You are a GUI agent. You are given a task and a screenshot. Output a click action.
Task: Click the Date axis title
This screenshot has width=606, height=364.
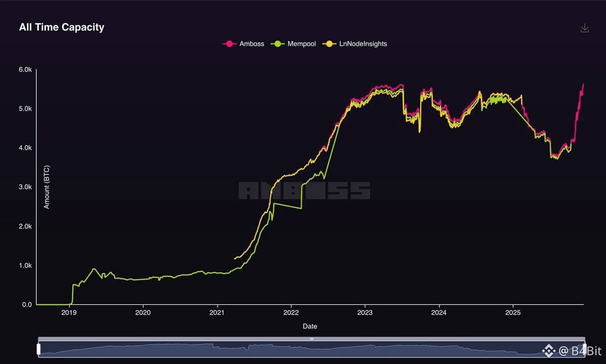pos(310,326)
